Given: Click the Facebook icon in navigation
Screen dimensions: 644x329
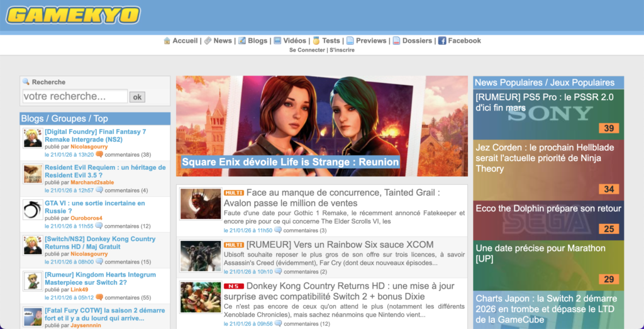Looking at the screenshot, I should (x=442, y=41).
